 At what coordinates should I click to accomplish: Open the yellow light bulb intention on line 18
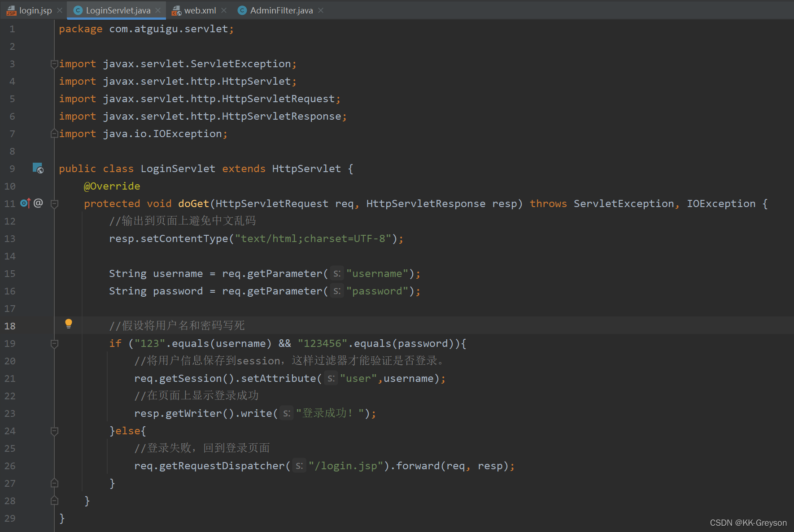pos(69,324)
